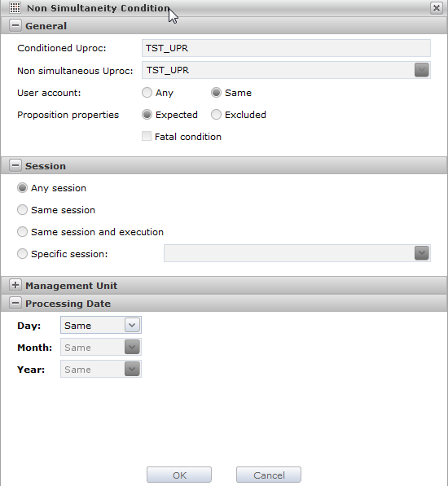Expand the Management Unit section
This screenshot has height=486, width=448.
[15, 285]
